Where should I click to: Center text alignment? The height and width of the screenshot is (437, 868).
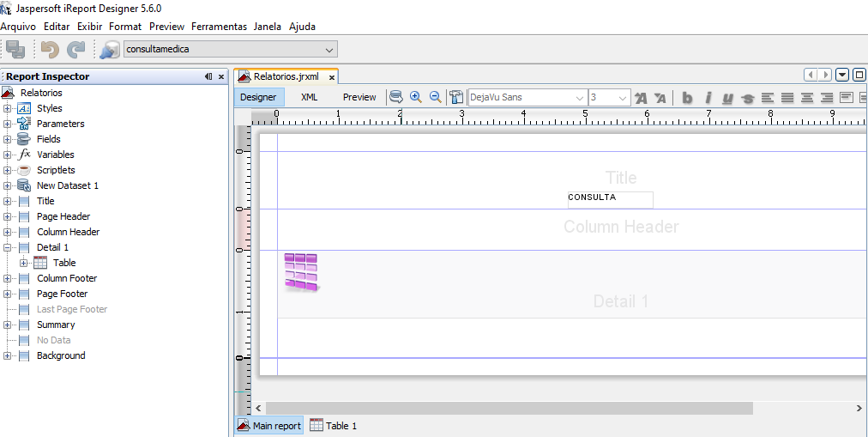[807, 98]
